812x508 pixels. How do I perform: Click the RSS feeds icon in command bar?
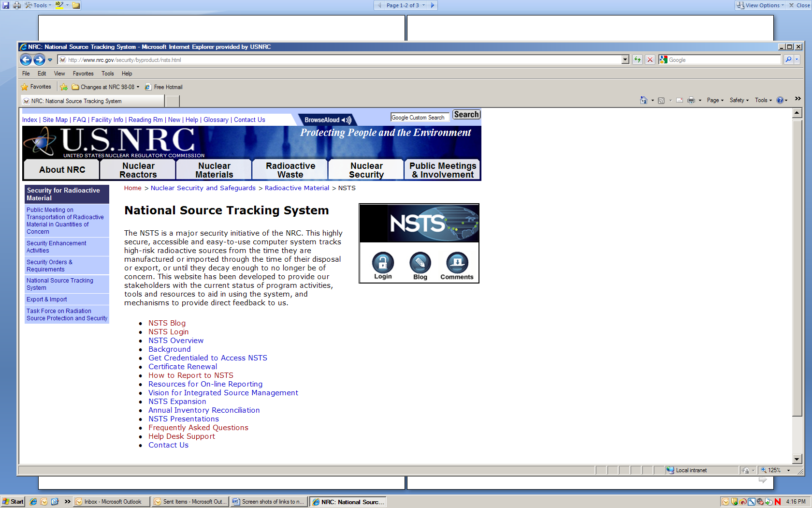pos(661,100)
